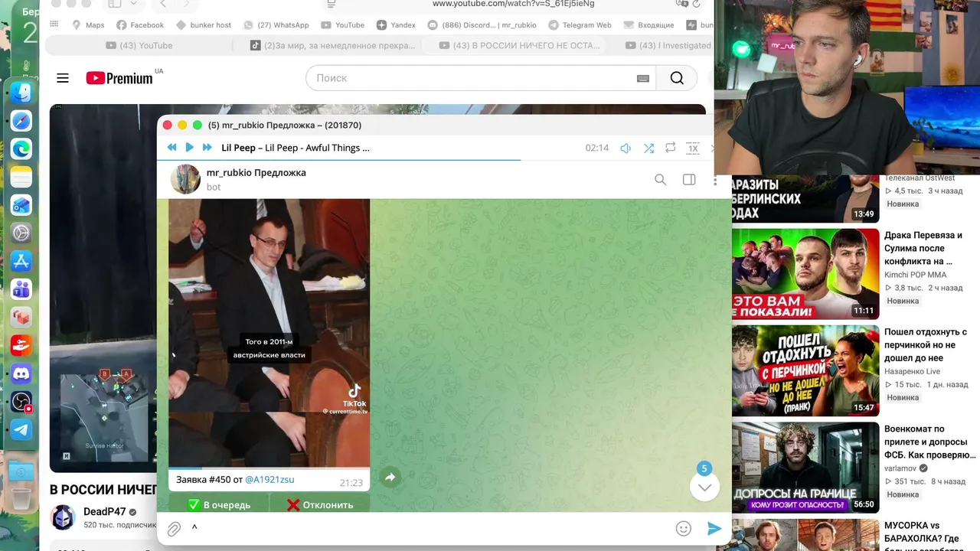Open Microsoft Edge in the Dock
980x551 pixels.
21,148
